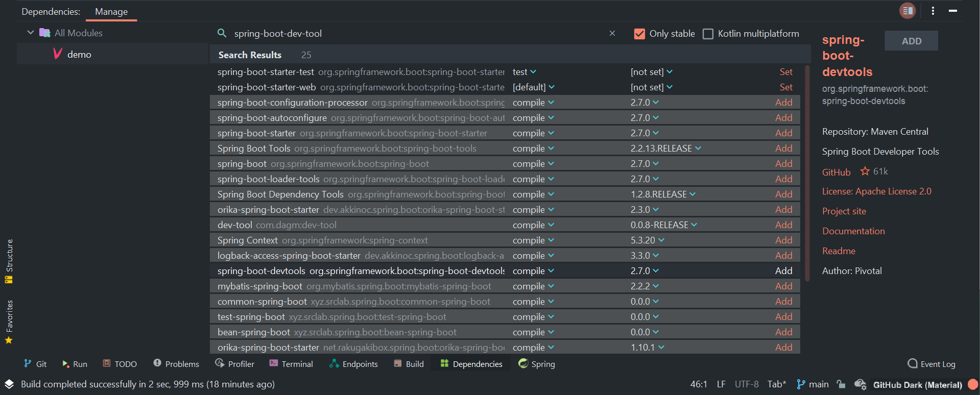Open the Project site link

[x=844, y=211]
